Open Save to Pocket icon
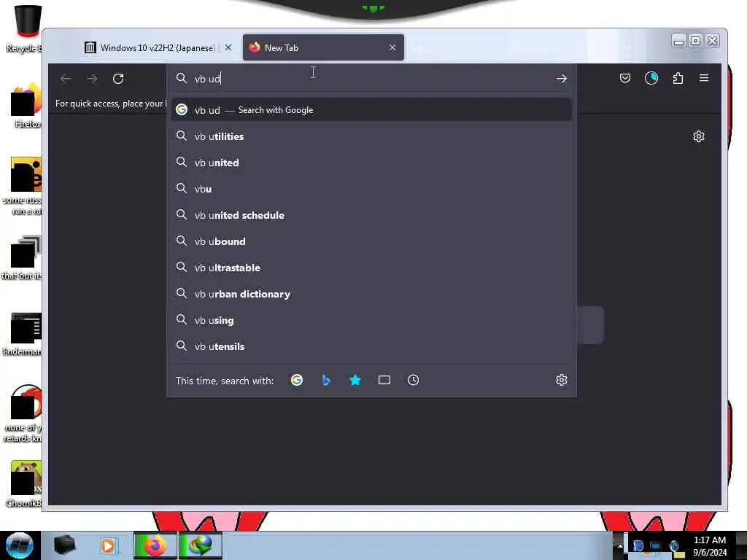The height and width of the screenshot is (560, 747). [x=625, y=78]
